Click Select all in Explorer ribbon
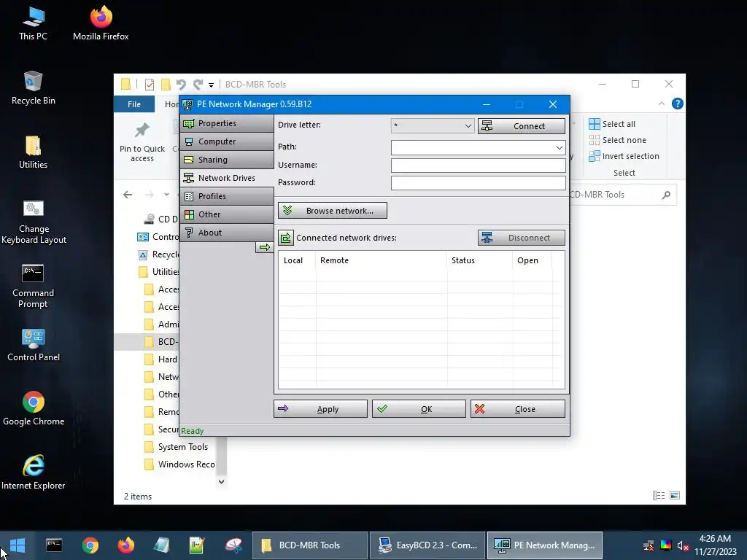 coord(612,124)
